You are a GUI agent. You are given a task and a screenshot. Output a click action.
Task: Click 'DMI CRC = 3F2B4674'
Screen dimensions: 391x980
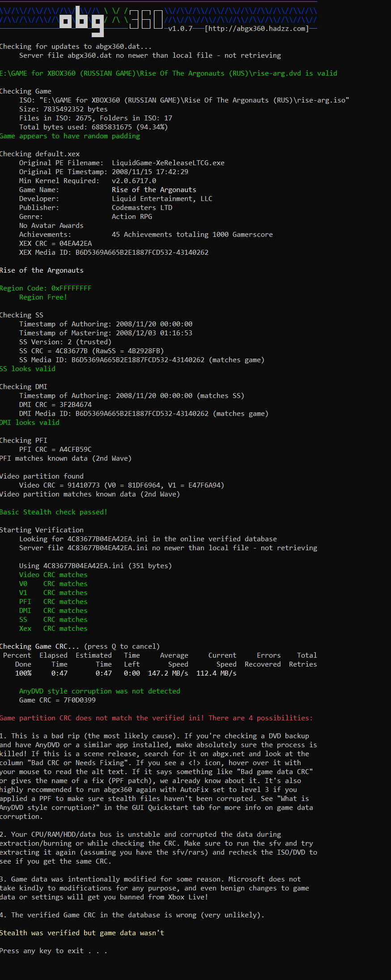pyautogui.click(x=55, y=405)
